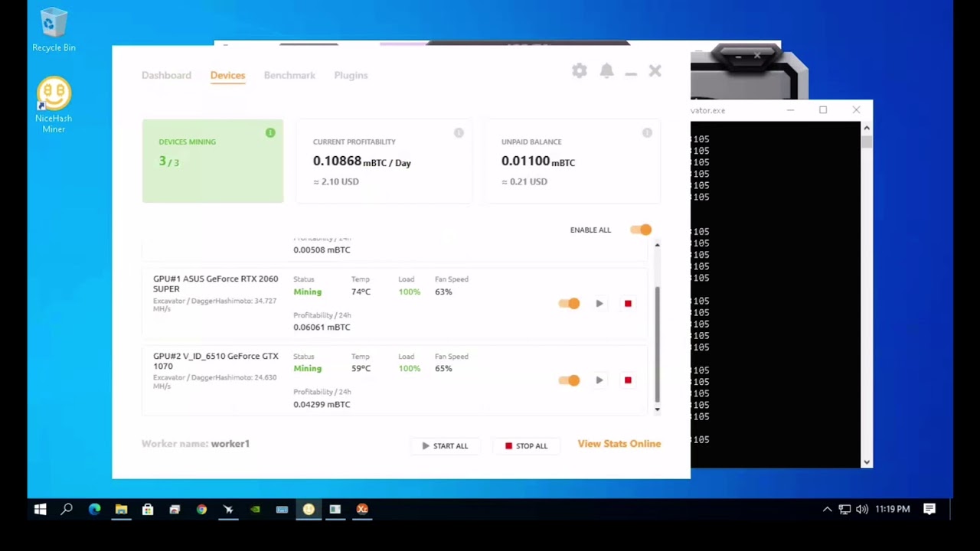Click the Stop All button
Viewport: 980px width, 551px height.
pos(526,446)
